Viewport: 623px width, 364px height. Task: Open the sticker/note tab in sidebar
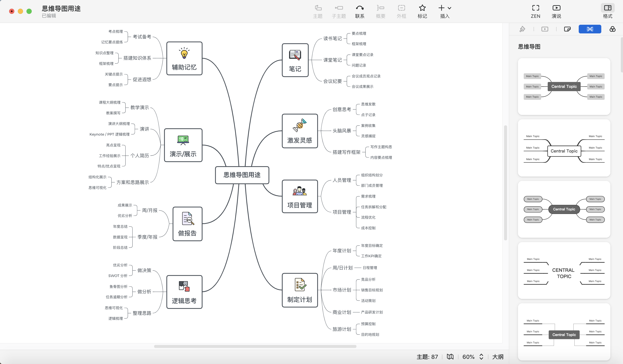[x=567, y=29]
